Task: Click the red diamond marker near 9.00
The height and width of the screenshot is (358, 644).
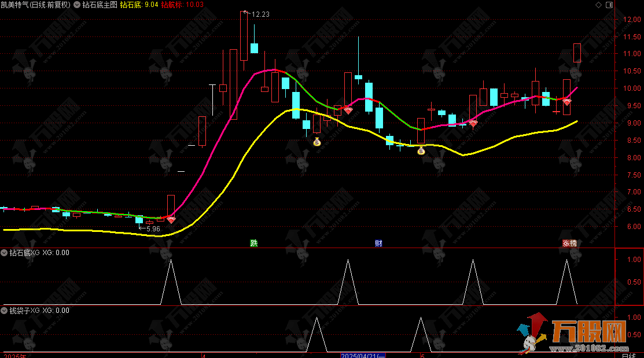Action: click(x=473, y=123)
